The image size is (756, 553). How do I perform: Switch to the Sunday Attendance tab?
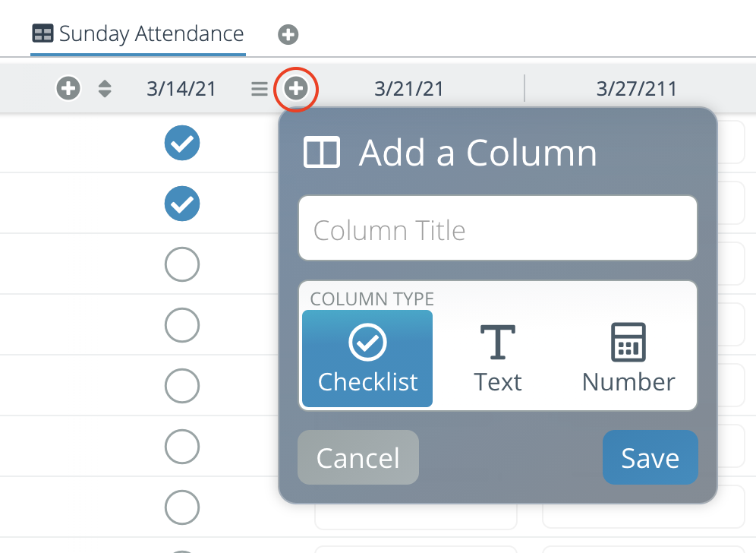click(139, 33)
